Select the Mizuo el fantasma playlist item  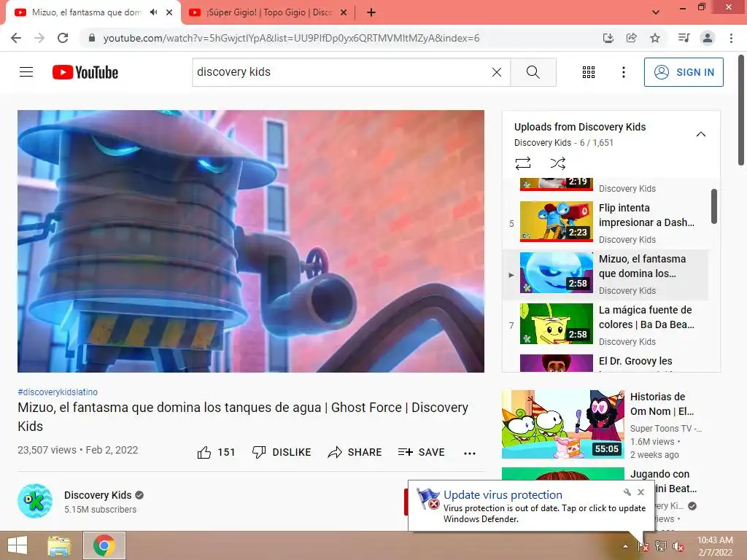(605, 275)
